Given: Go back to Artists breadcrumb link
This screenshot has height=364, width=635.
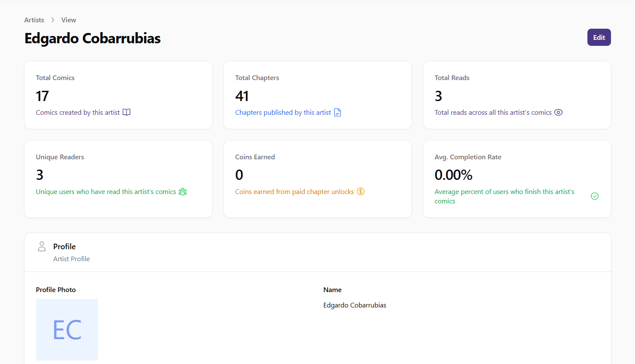Looking at the screenshot, I should pyautogui.click(x=34, y=20).
